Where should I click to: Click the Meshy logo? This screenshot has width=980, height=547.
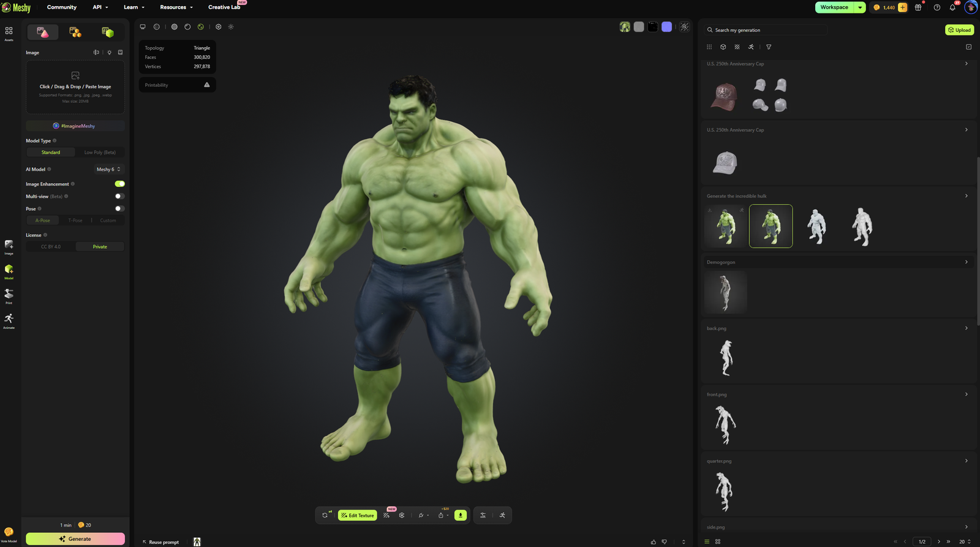click(17, 7)
